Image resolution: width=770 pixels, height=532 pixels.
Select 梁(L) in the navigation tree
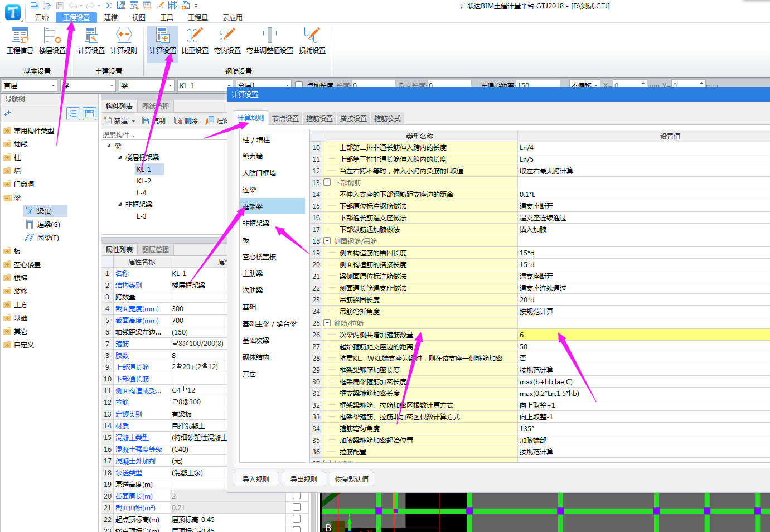click(x=45, y=211)
